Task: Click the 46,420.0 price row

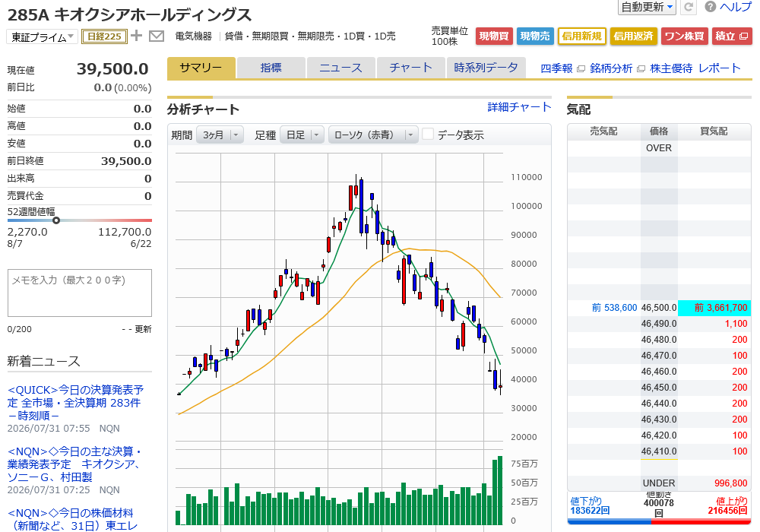Action: [x=659, y=435]
